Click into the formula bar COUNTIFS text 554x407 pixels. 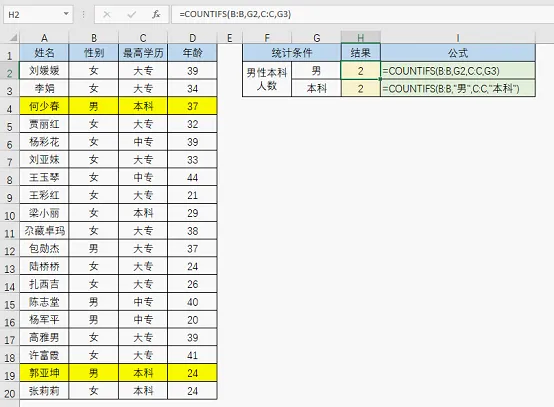[235, 14]
